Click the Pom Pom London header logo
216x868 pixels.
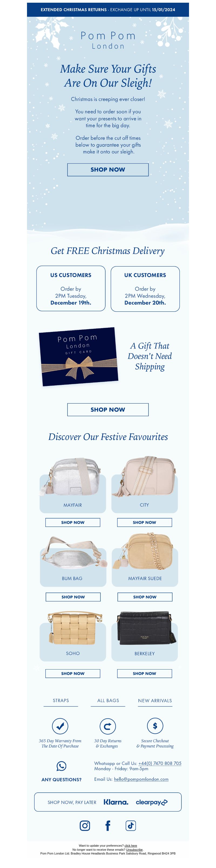click(108, 40)
